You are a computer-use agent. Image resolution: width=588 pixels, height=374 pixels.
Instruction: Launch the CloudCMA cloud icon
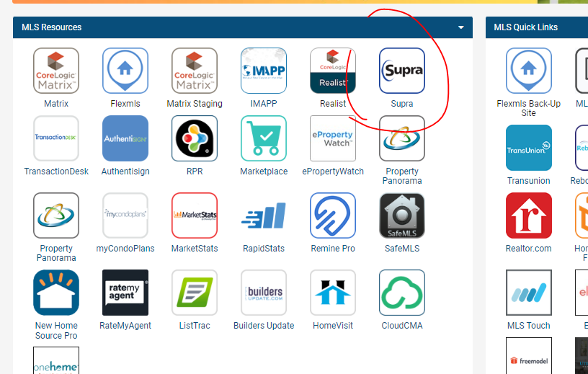tap(401, 293)
